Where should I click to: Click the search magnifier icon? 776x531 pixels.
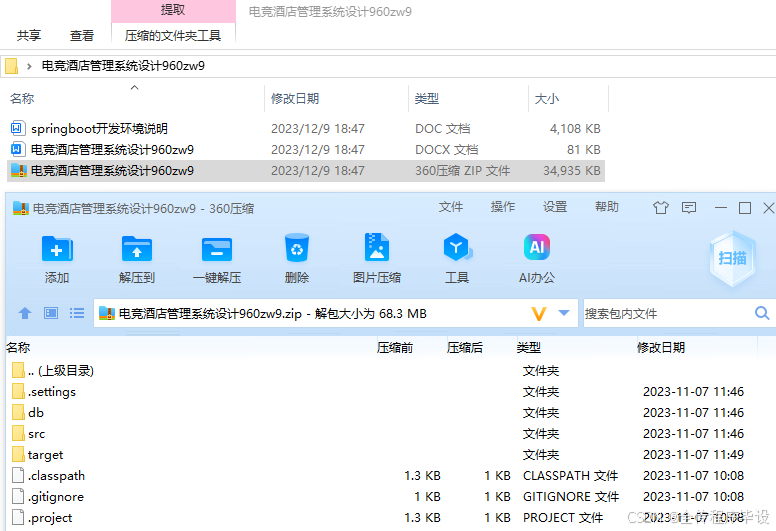pyautogui.click(x=762, y=313)
